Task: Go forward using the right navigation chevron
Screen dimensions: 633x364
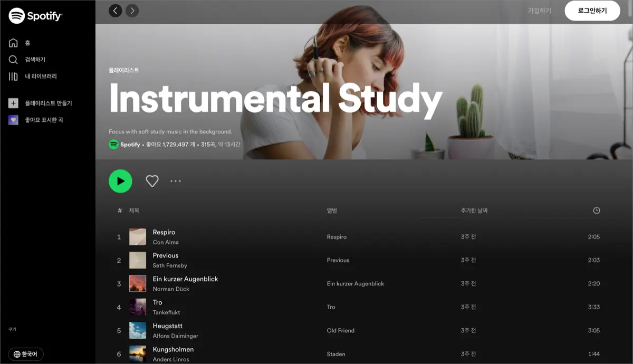Action: pyautogui.click(x=132, y=10)
